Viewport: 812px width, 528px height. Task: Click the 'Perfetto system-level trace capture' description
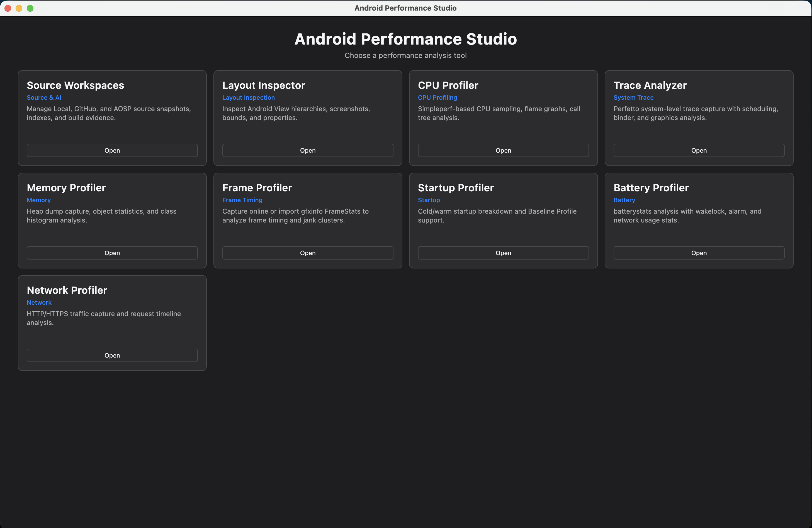click(696, 113)
